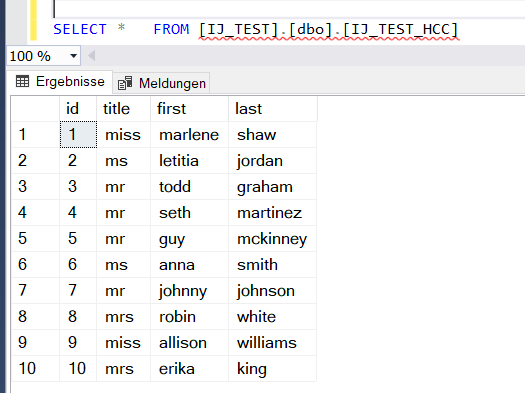Select the title cell in allison's row
Screen dimensions: 525x393
point(124,342)
